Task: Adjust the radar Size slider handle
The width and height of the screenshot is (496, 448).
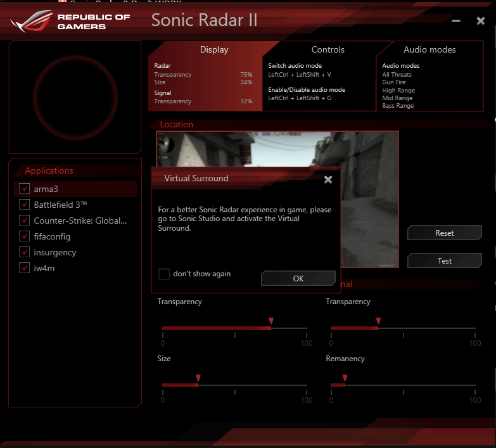Action: 198,378
